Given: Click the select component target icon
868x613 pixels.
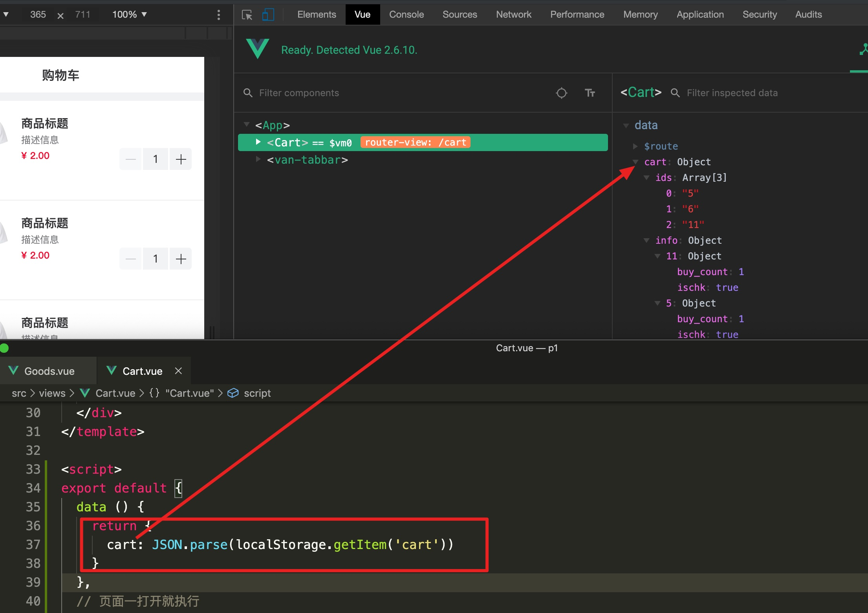Looking at the screenshot, I should (x=561, y=93).
